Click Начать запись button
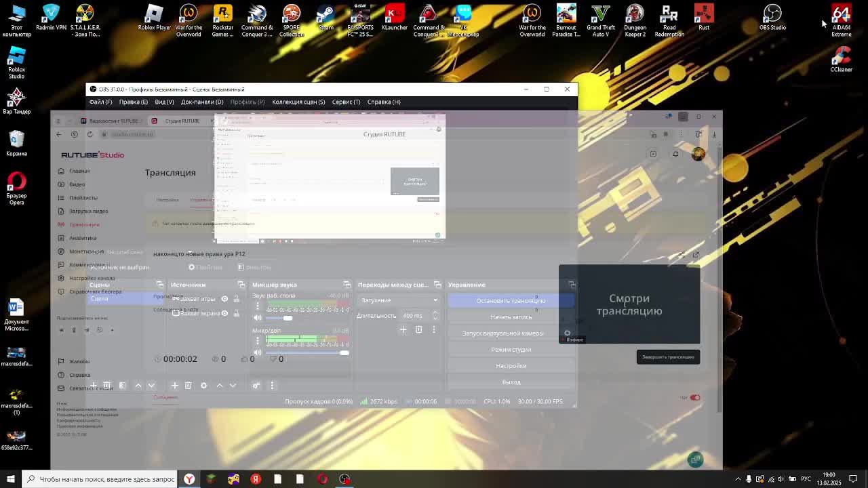Viewport: 868px width, 488px height. [x=511, y=317]
